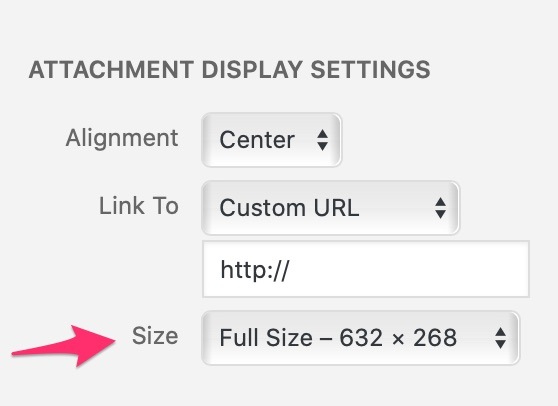The height and width of the screenshot is (406, 558).
Task: Open the Size dropdown showing Full Size
Action: [x=360, y=338]
